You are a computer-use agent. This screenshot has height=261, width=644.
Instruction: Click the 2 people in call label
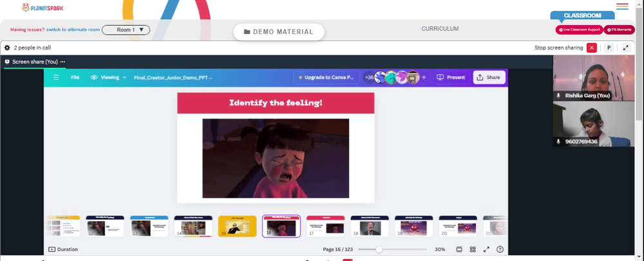[x=32, y=48]
